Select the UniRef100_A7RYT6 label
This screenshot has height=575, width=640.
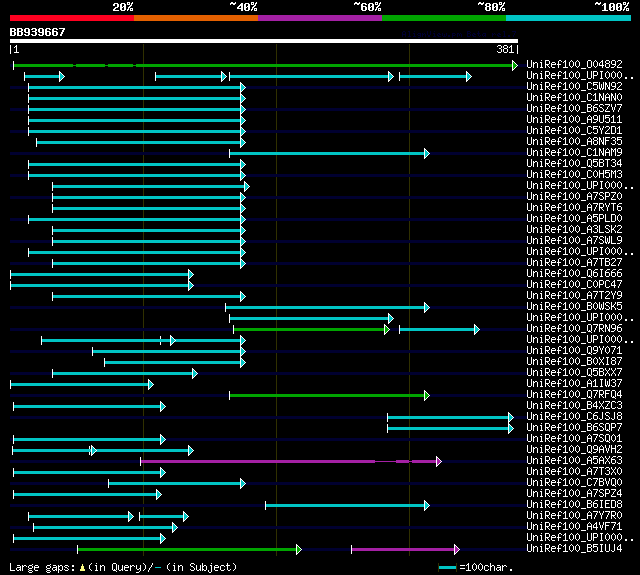pos(574,208)
